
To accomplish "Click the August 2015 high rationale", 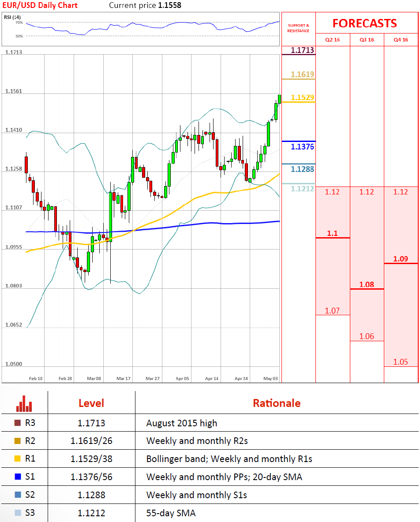I will 182,423.
